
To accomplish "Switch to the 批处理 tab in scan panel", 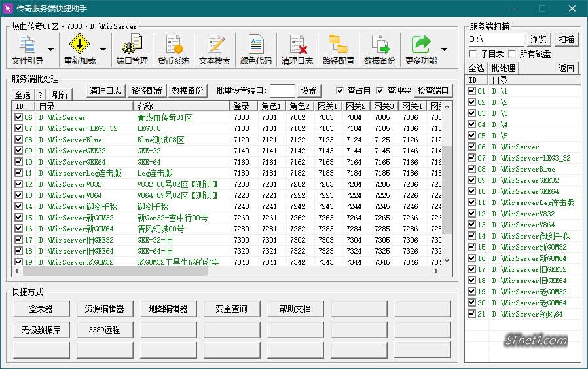I will [503, 68].
